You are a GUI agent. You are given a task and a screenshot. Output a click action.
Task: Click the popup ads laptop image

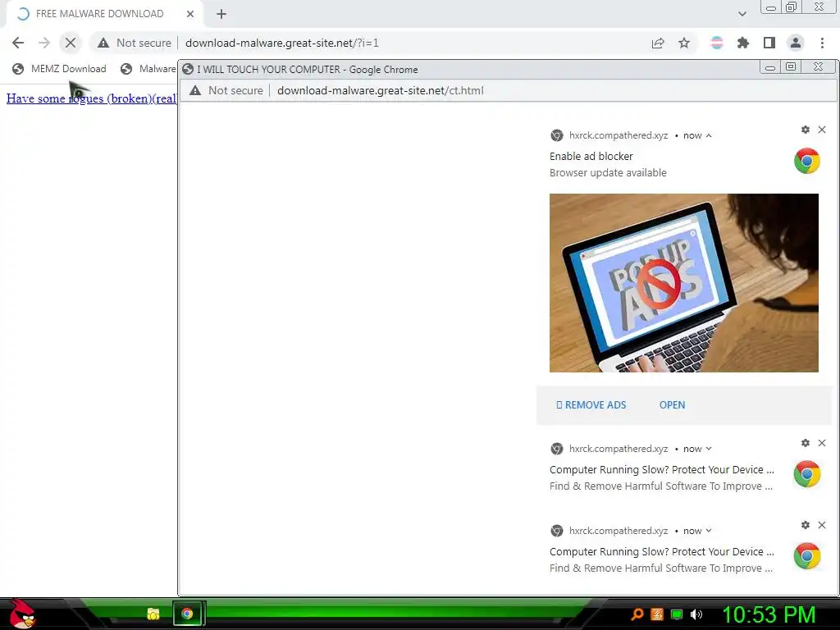[684, 283]
